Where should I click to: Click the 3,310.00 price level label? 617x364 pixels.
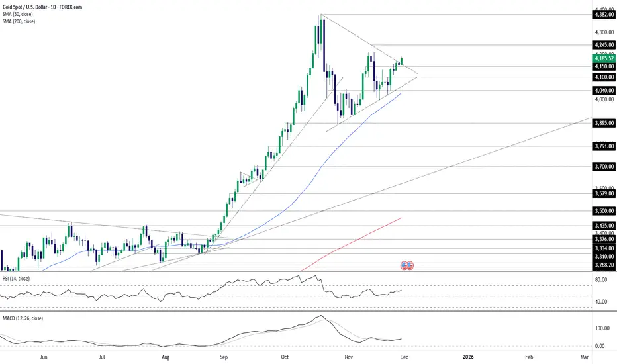click(x=604, y=257)
